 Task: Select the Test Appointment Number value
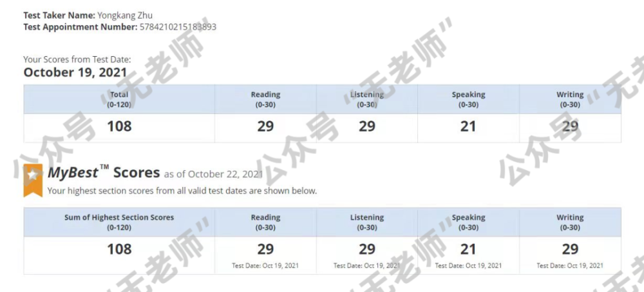coord(177,27)
